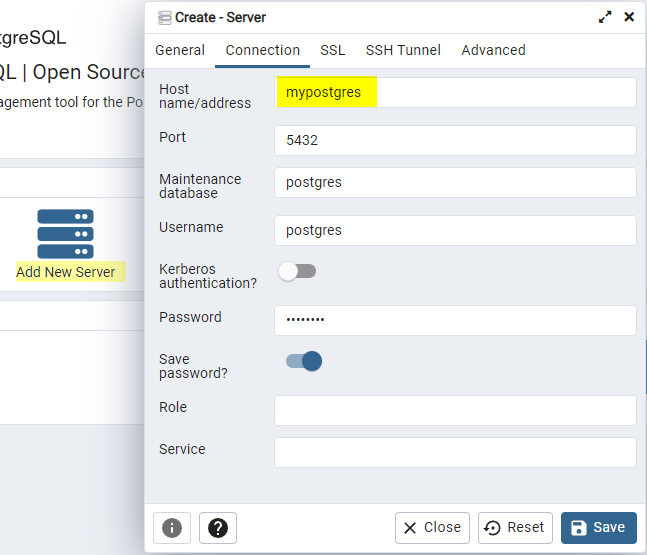Maximize the Create - Server dialog
This screenshot has height=555, width=647.
click(x=605, y=17)
